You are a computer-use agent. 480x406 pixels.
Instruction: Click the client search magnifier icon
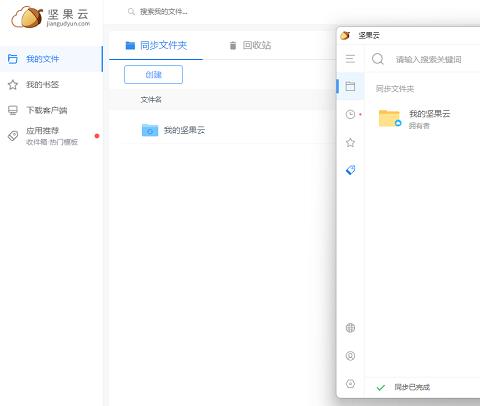point(378,59)
